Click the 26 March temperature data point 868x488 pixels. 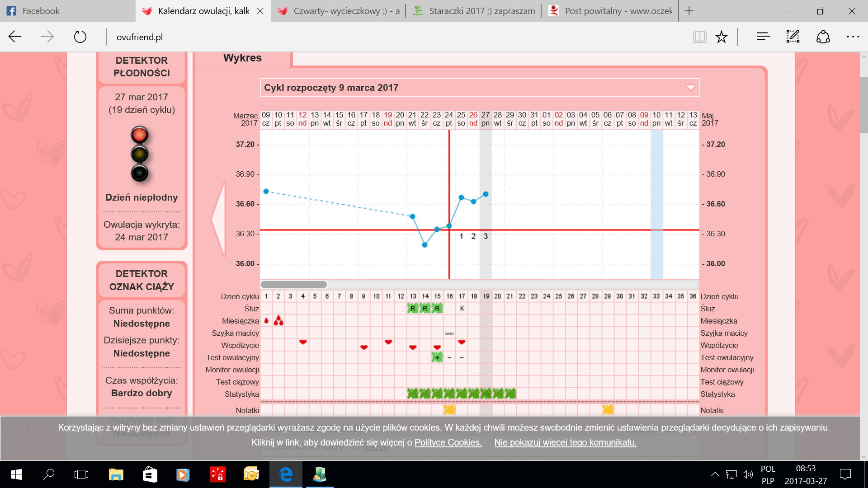pos(473,202)
